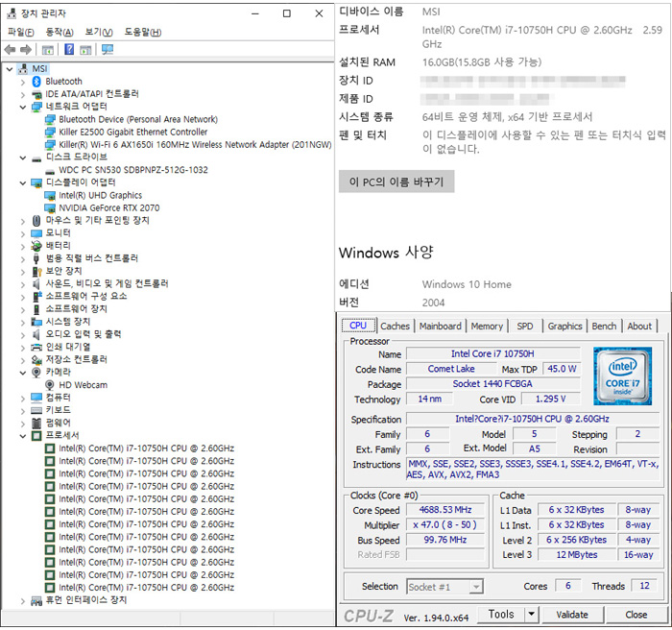Click the 범용 직렬 버스 컨트롤러 USB icon
Screen dimensions: 672x630
click(36, 258)
